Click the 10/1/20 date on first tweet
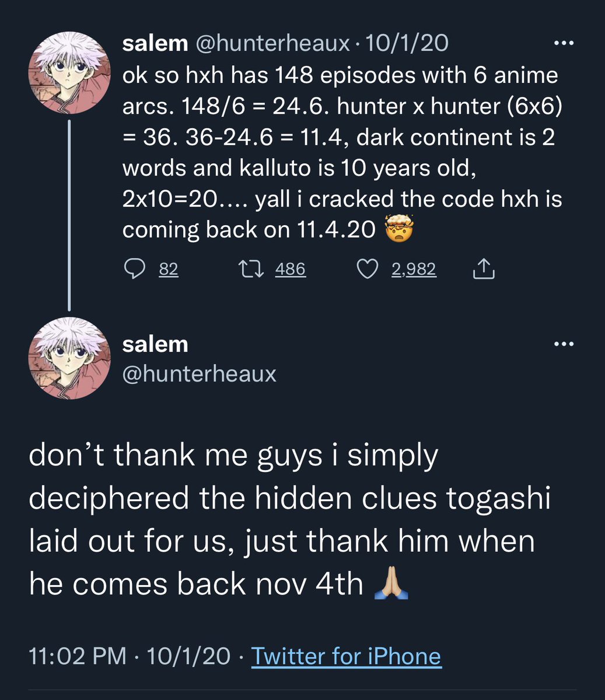 point(406,44)
